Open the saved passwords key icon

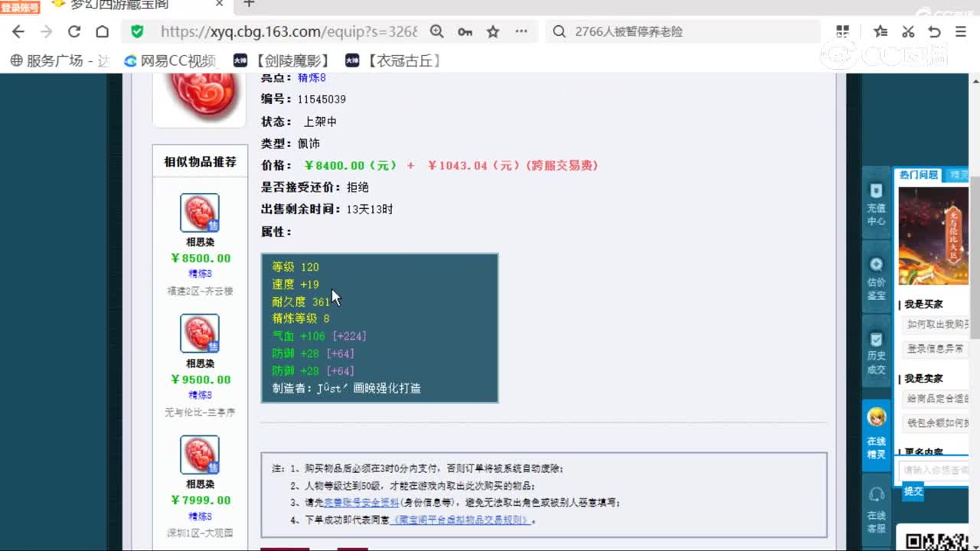pos(465,31)
